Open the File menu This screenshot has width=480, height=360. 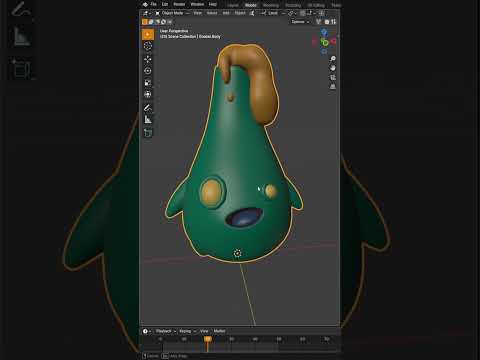tap(153, 4)
